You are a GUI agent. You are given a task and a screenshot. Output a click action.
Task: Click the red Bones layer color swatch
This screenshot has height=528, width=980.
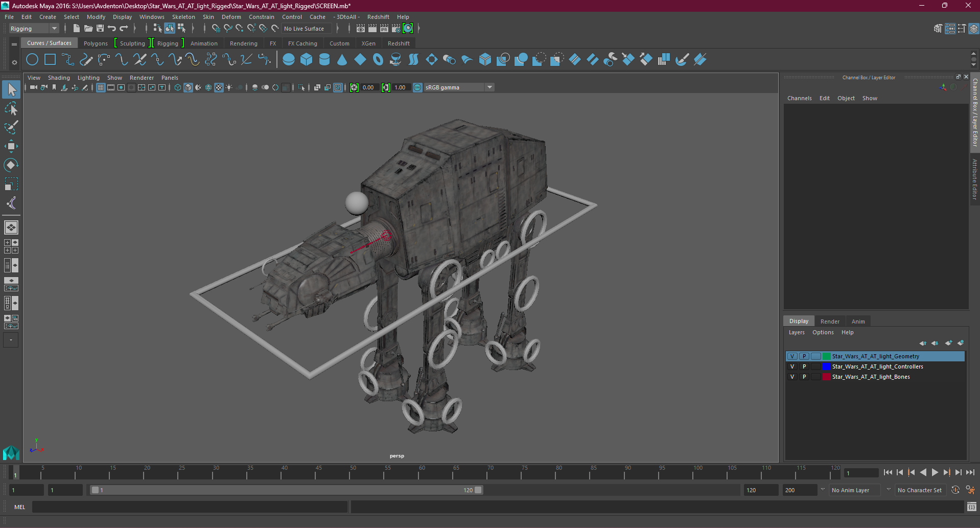click(826, 377)
